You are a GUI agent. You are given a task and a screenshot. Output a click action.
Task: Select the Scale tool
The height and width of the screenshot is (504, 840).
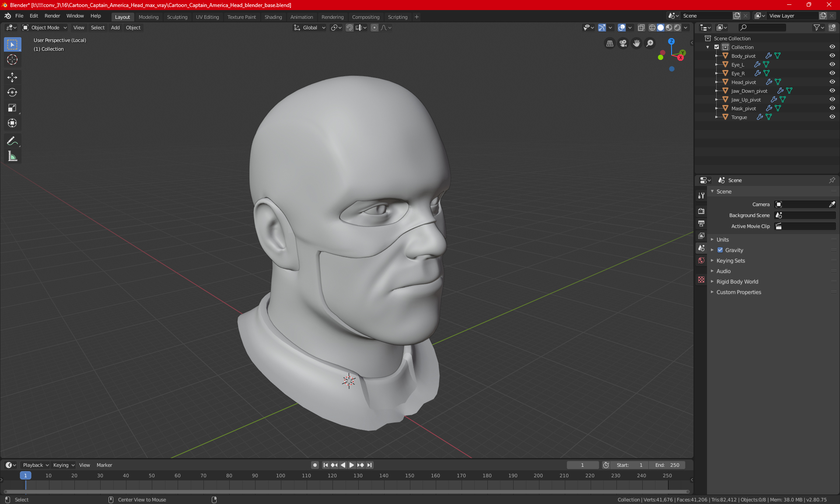(x=12, y=108)
